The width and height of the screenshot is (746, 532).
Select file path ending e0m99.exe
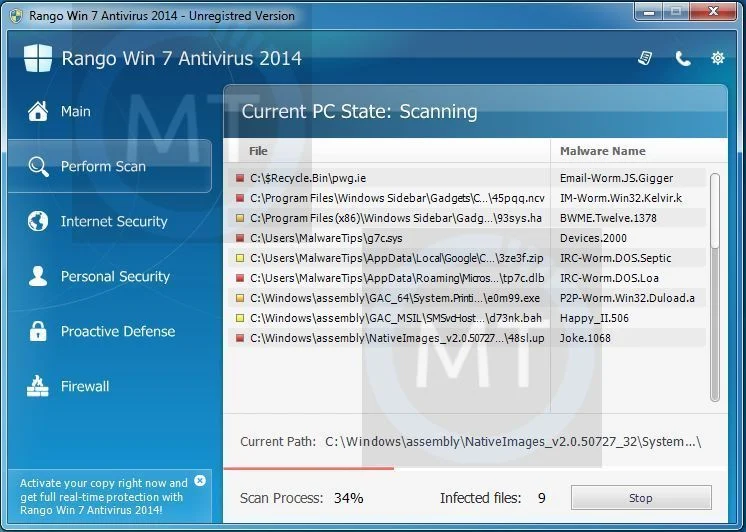(395, 298)
